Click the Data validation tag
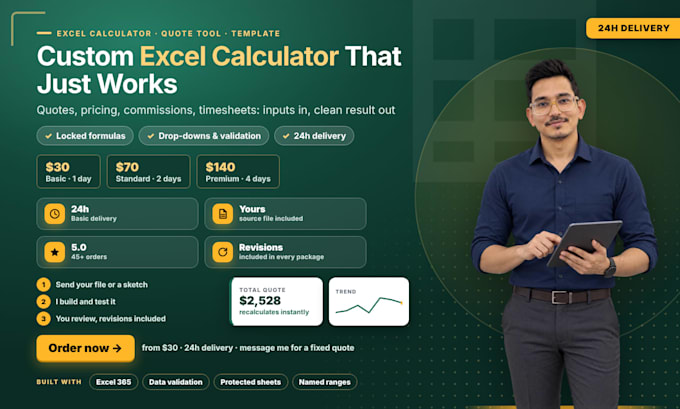The image size is (680, 409). click(x=176, y=382)
